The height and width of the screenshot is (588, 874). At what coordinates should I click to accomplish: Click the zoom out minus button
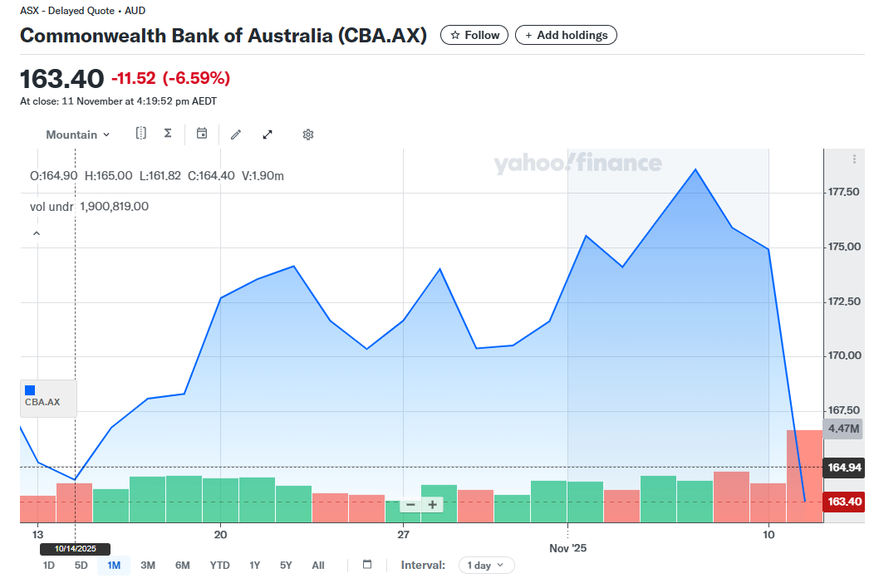[410, 504]
